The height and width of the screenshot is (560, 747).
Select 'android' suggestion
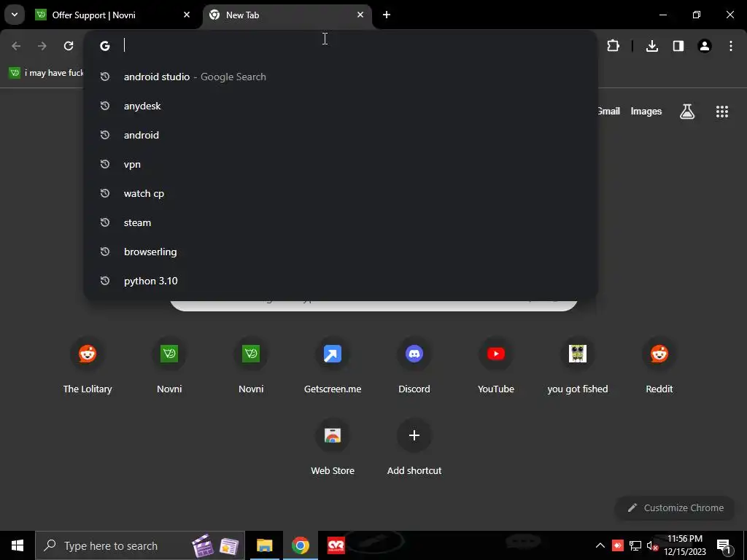click(341, 135)
